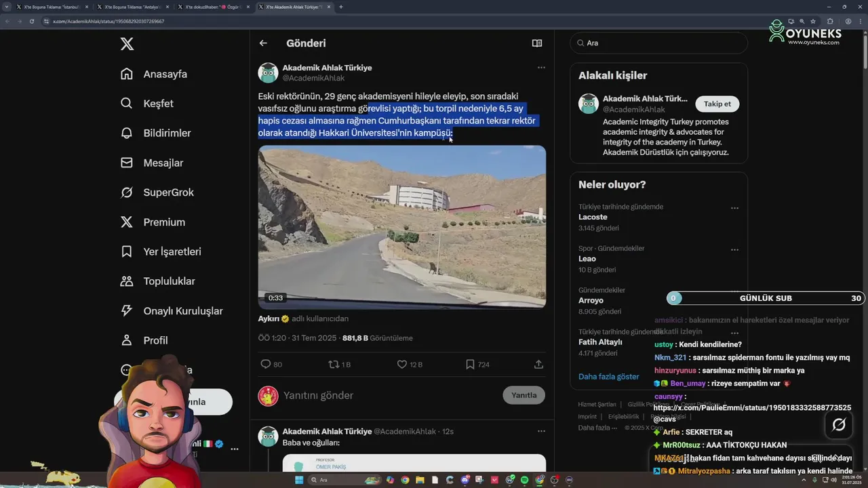Switch to the first X'te Boşuna Tıklama tab

pos(52,7)
